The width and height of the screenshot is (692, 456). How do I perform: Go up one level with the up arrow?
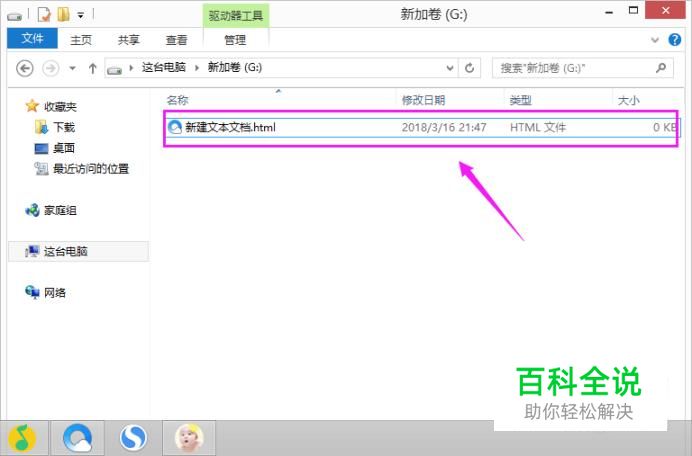[92, 68]
